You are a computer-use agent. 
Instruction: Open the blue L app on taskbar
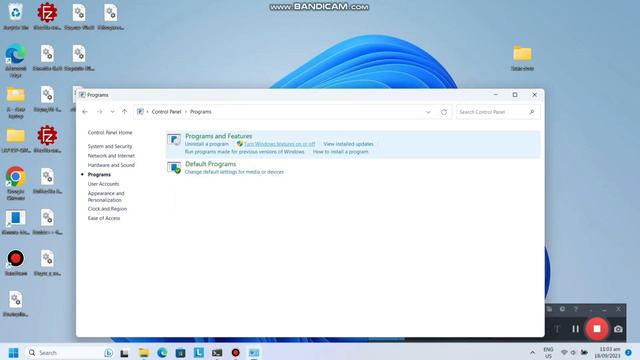coord(199,353)
